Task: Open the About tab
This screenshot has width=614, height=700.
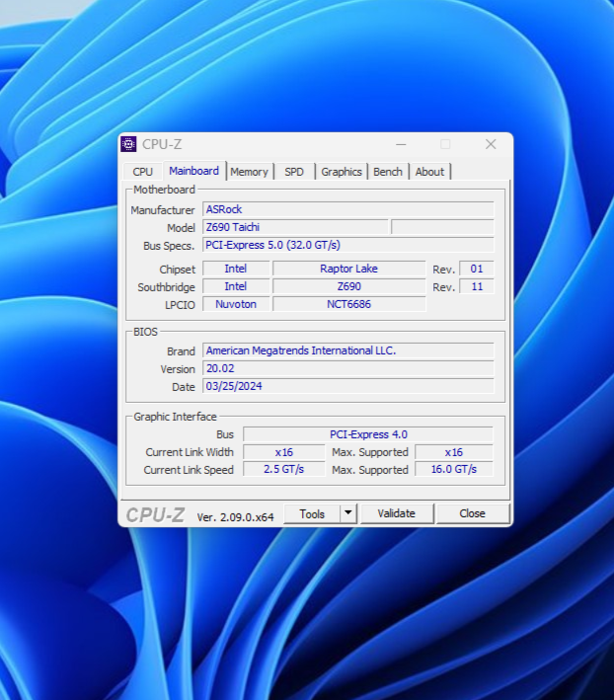Action: (x=429, y=172)
